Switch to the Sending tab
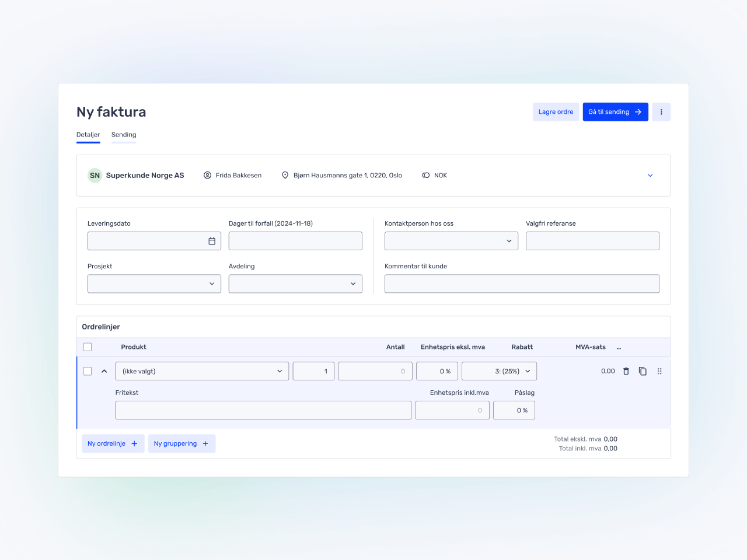The height and width of the screenshot is (560, 747). coord(124,135)
